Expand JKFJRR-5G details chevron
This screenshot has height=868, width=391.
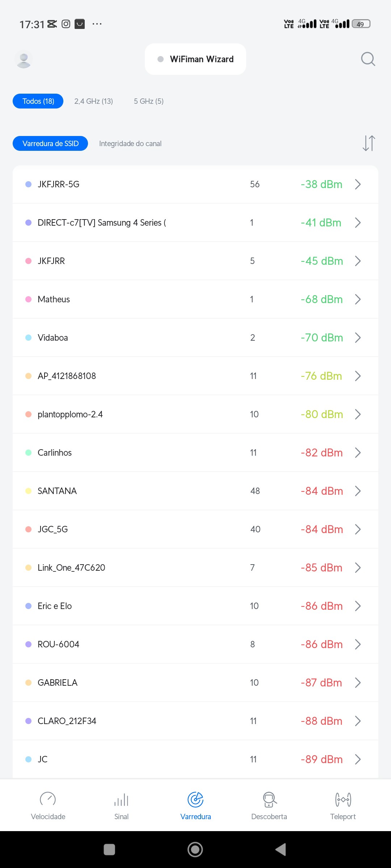358,184
